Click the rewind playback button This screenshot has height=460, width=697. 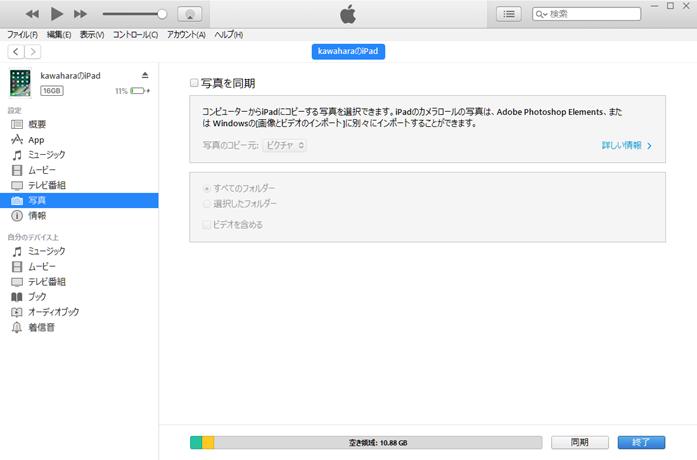pyautogui.click(x=32, y=14)
